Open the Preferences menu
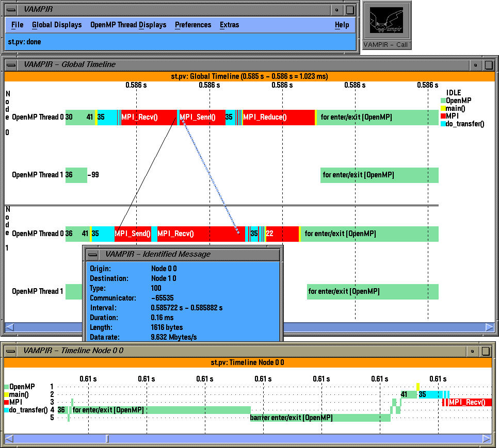Viewport: 499px width, 448px height. point(193,25)
